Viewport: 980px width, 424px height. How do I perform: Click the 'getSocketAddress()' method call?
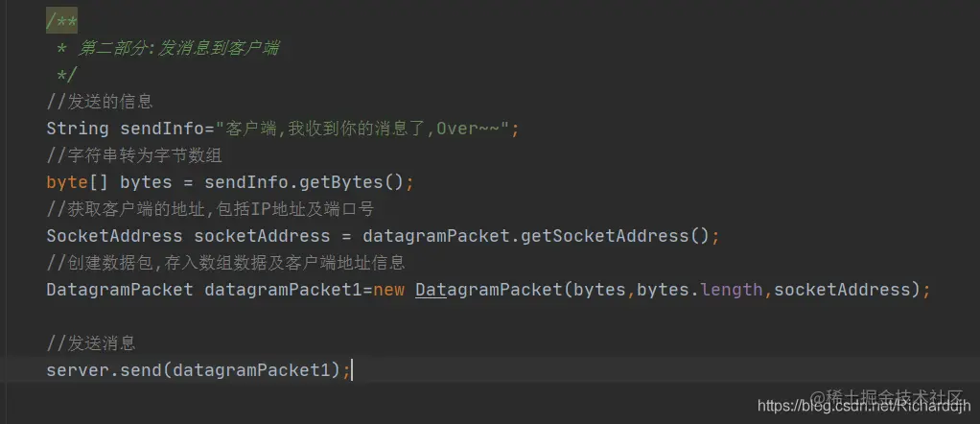616,236
